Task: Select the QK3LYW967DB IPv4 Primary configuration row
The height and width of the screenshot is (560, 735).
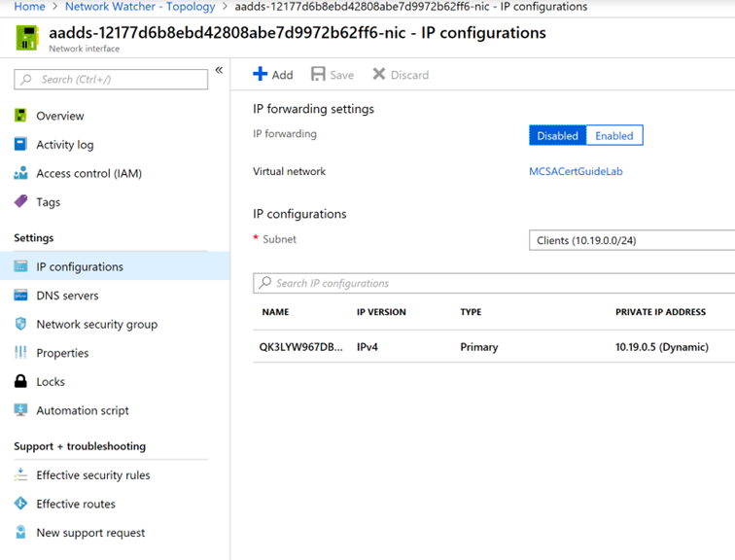Action: 494,347
